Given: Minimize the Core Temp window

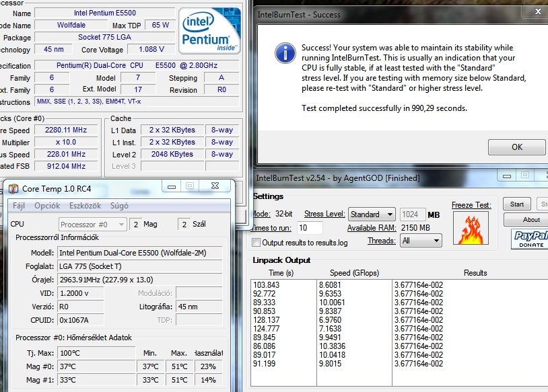Looking at the screenshot, I should (172, 186).
